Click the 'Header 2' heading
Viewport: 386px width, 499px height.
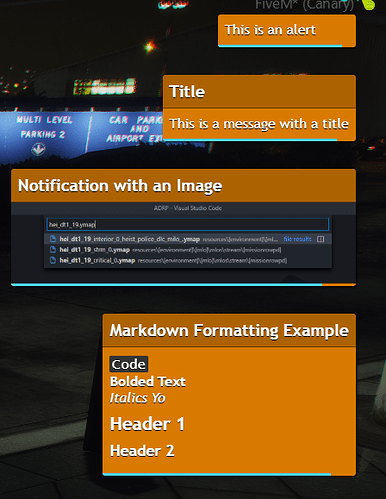(x=142, y=450)
